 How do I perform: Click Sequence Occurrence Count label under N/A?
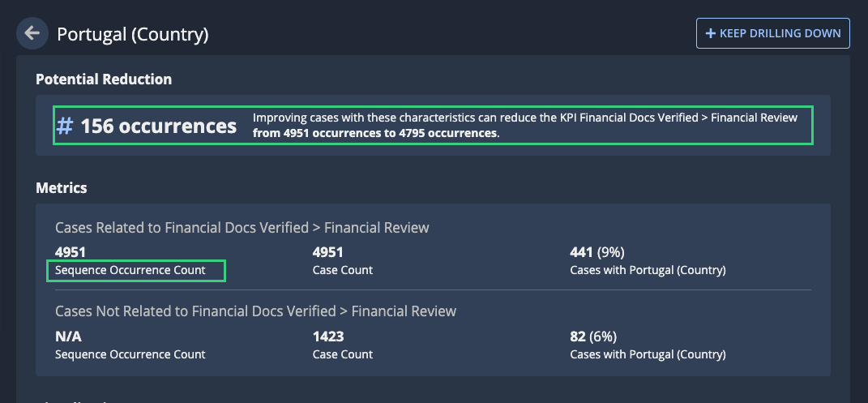(130, 354)
